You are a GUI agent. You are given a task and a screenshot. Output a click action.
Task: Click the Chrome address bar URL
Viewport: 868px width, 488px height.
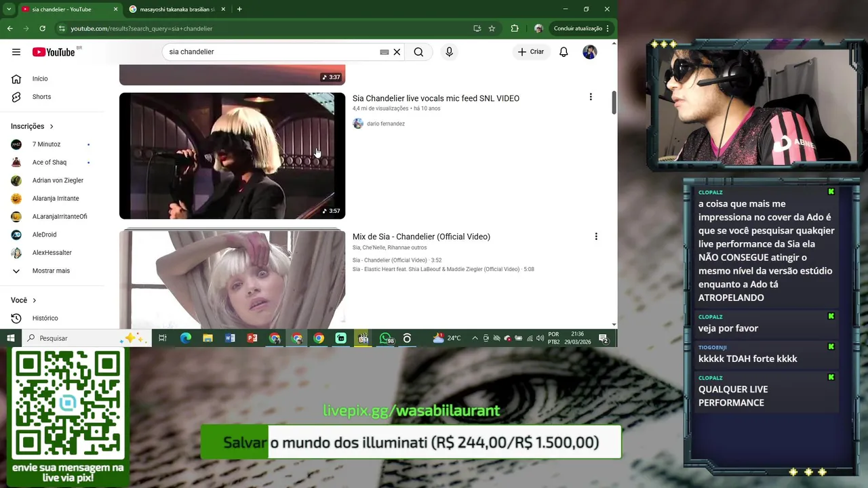[x=142, y=28]
